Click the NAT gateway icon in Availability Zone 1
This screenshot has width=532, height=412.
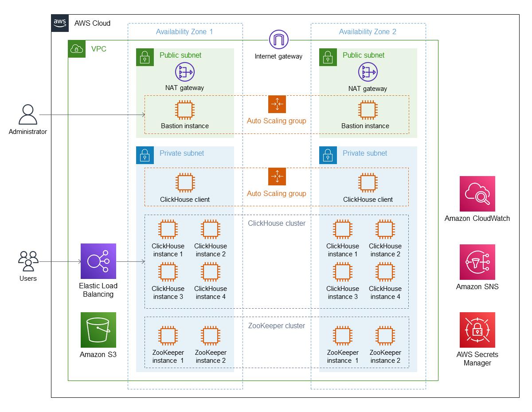point(185,71)
